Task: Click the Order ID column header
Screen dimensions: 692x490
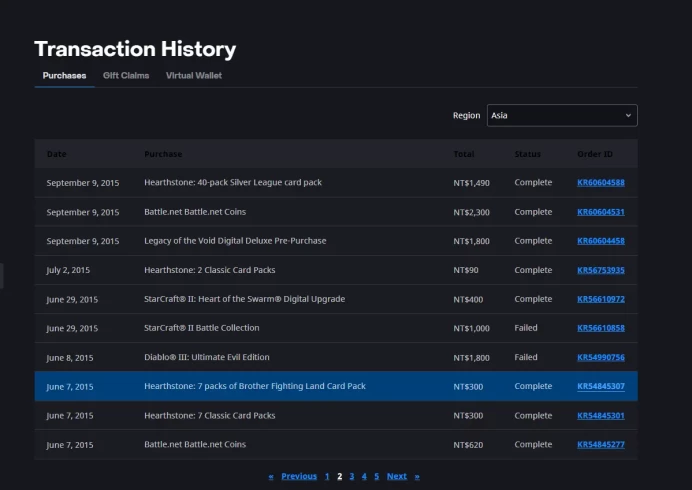Action: 594,154
